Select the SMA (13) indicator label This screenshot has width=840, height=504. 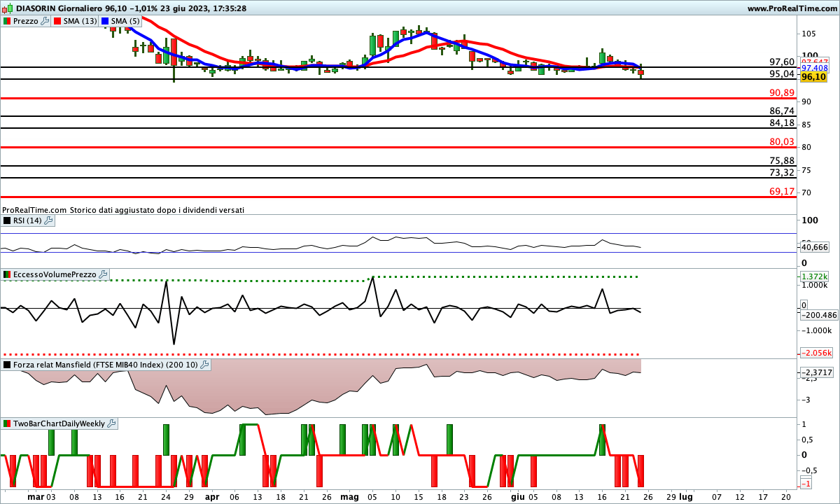click(x=80, y=21)
